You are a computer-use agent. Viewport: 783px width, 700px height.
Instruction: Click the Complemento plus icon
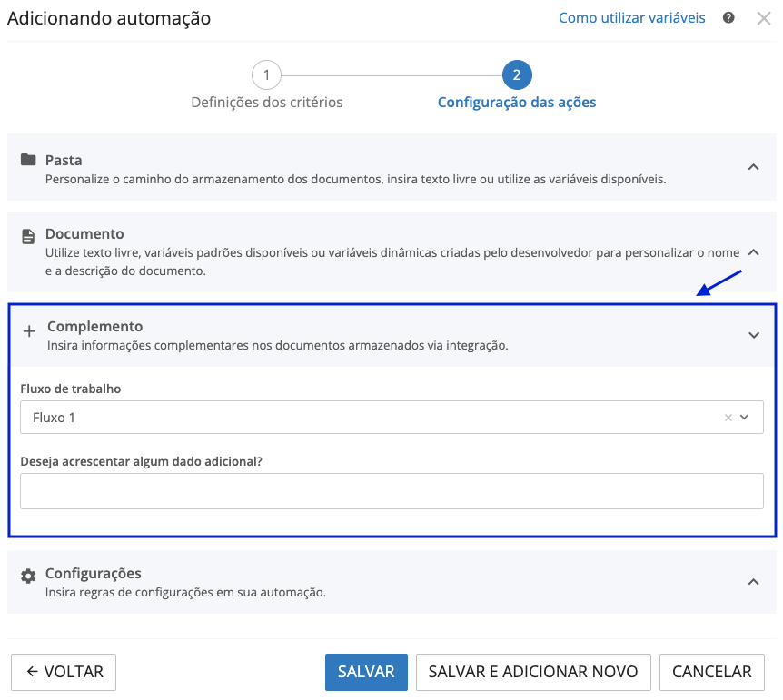click(x=28, y=333)
